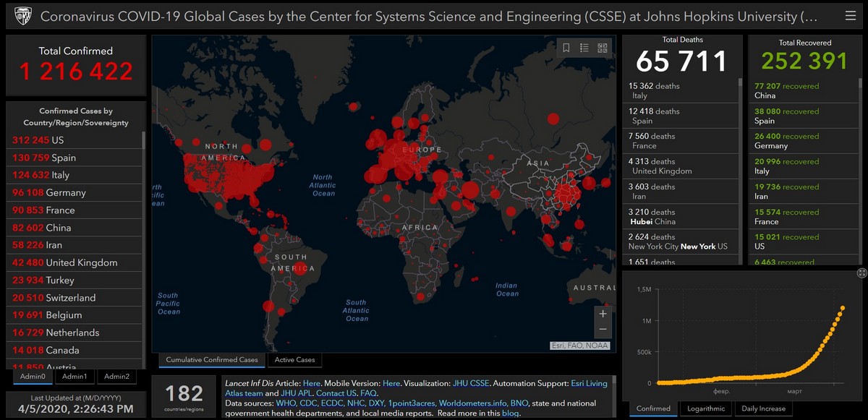This screenshot has width=868, height=420.
Task: Switch the chart to Logarithmic view
Action: click(705, 408)
